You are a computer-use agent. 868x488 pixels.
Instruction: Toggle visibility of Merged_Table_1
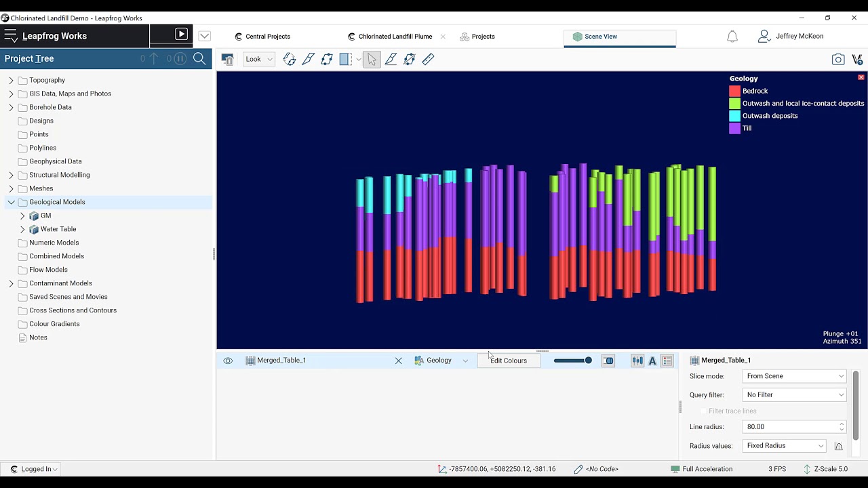tap(228, 361)
